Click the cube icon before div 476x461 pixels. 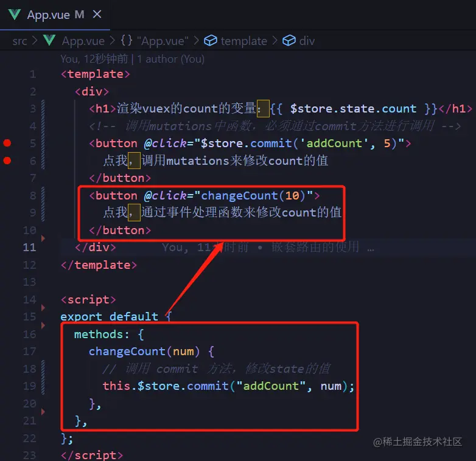point(289,40)
